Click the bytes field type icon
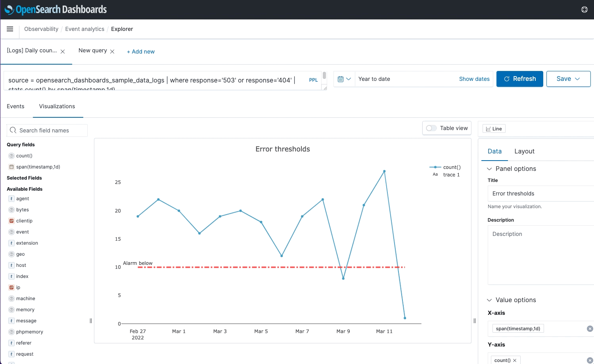594x364 pixels. pyautogui.click(x=11, y=210)
